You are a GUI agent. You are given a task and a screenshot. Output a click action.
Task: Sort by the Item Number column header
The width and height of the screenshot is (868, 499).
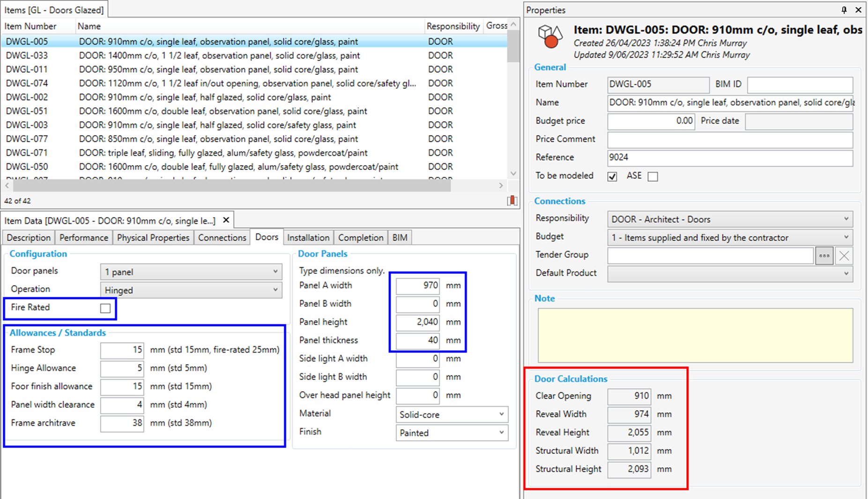click(x=31, y=26)
